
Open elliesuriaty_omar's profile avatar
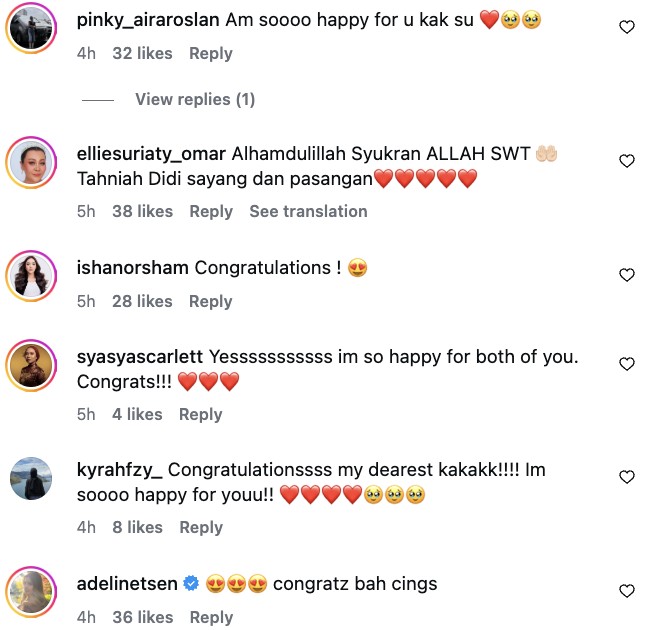coord(31,162)
